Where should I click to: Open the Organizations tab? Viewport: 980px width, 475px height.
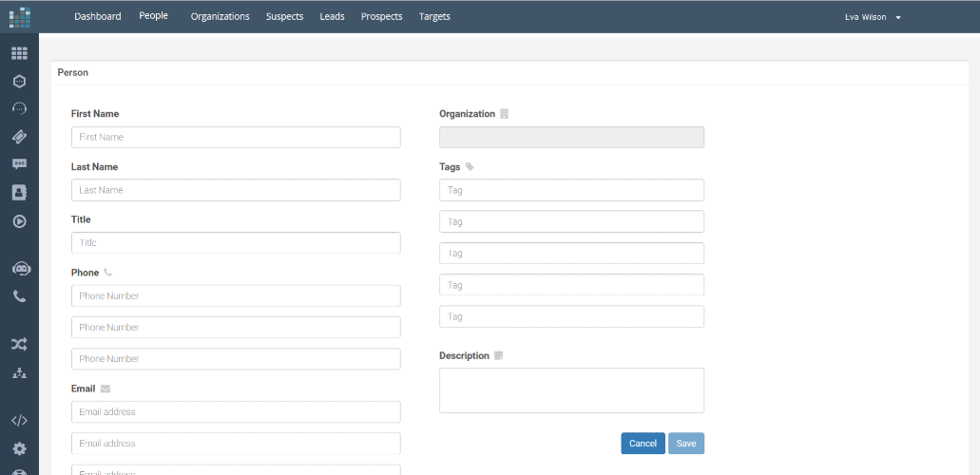click(220, 16)
